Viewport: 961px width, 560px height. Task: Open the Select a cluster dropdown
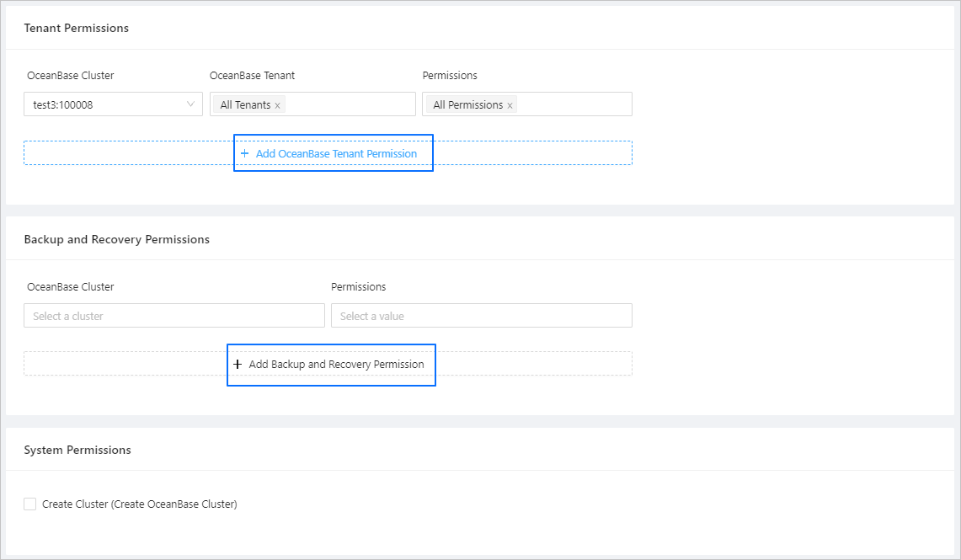coord(174,316)
